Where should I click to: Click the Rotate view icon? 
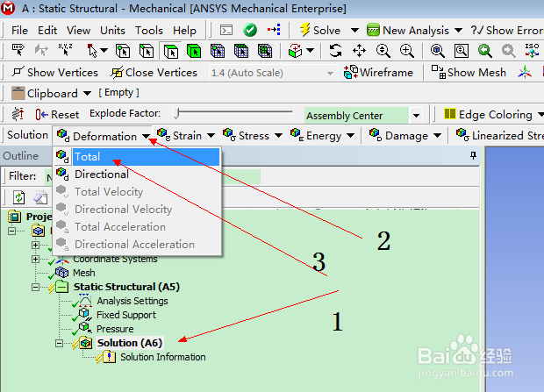[x=335, y=51]
